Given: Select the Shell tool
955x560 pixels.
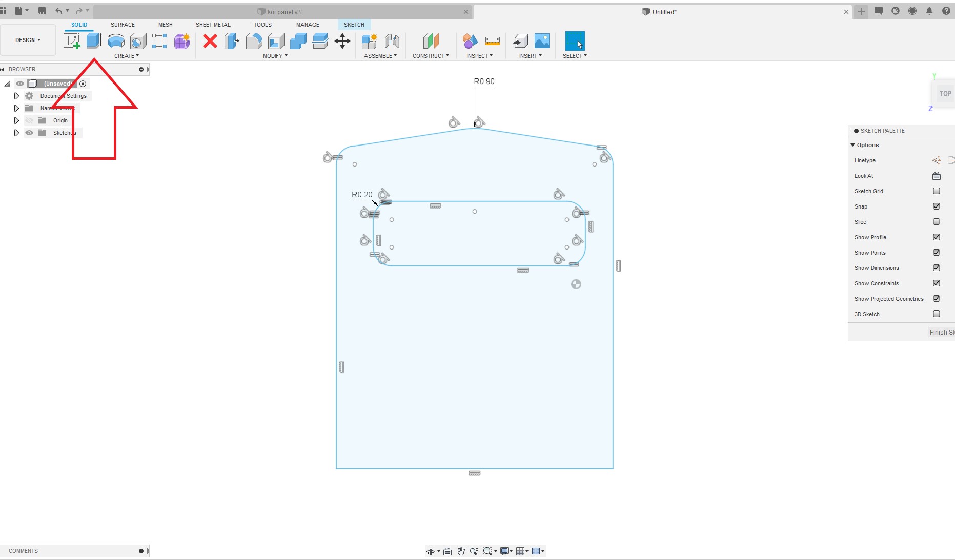Looking at the screenshot, I should point(276,41).
